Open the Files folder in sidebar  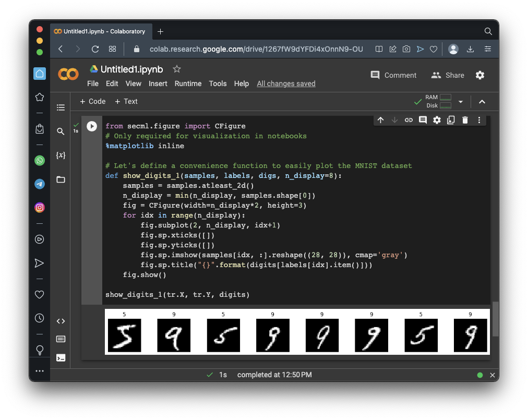[61, 179]
